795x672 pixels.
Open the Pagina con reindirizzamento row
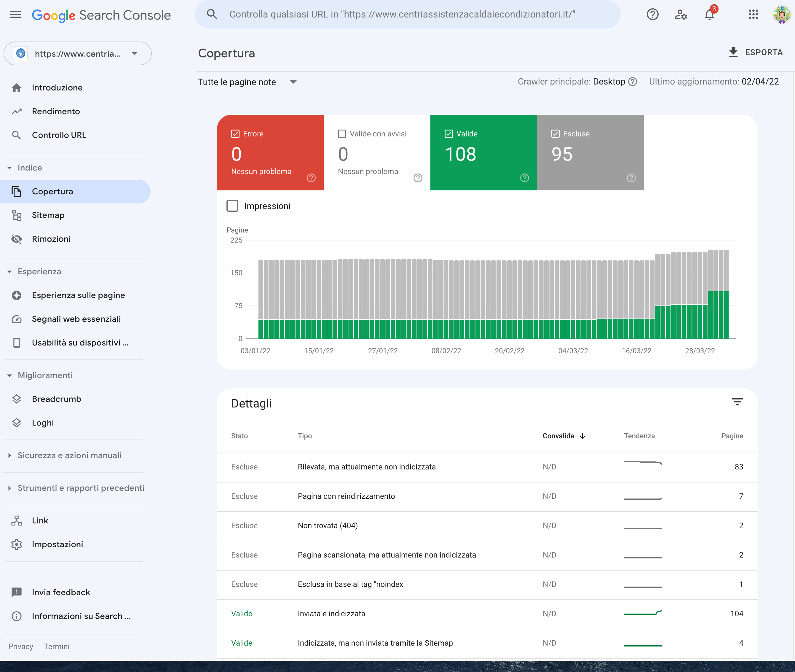click(487, 496)
